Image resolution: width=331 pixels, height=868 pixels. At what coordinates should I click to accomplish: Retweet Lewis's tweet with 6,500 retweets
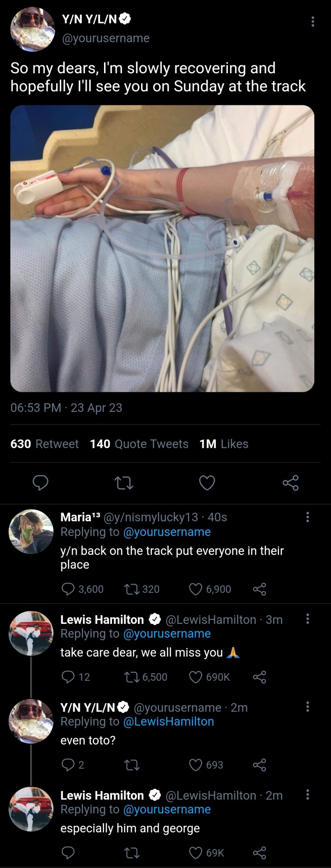click(x=131, y=677)
